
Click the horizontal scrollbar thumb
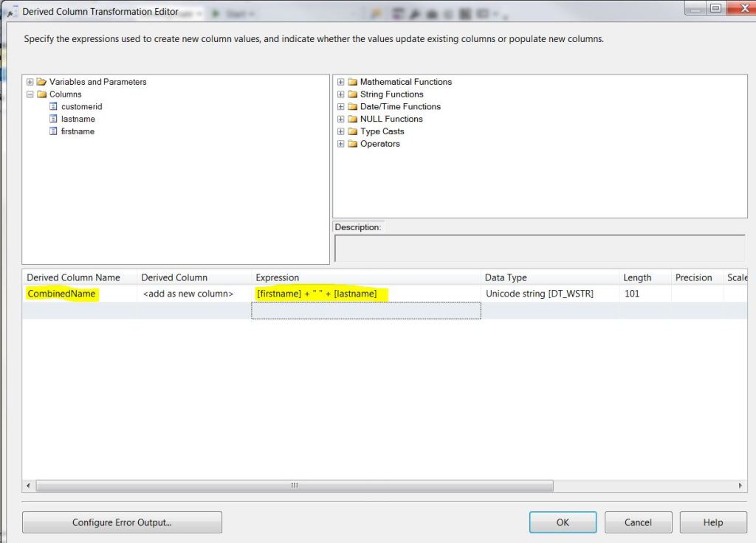click(x=295, y=485)
